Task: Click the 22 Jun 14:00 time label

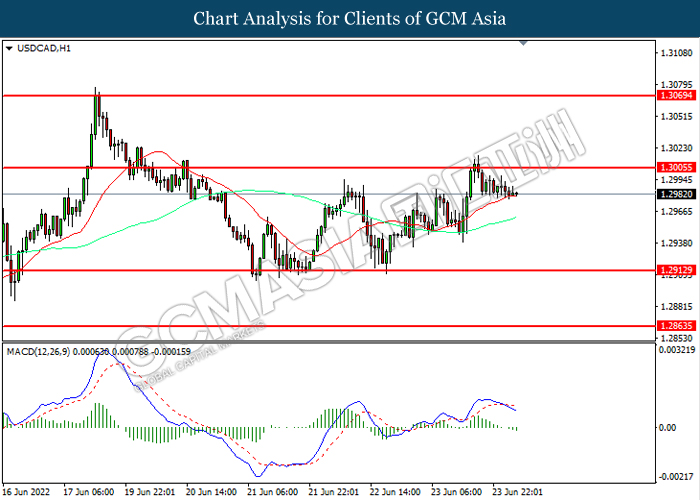Action: coord(395,492)
